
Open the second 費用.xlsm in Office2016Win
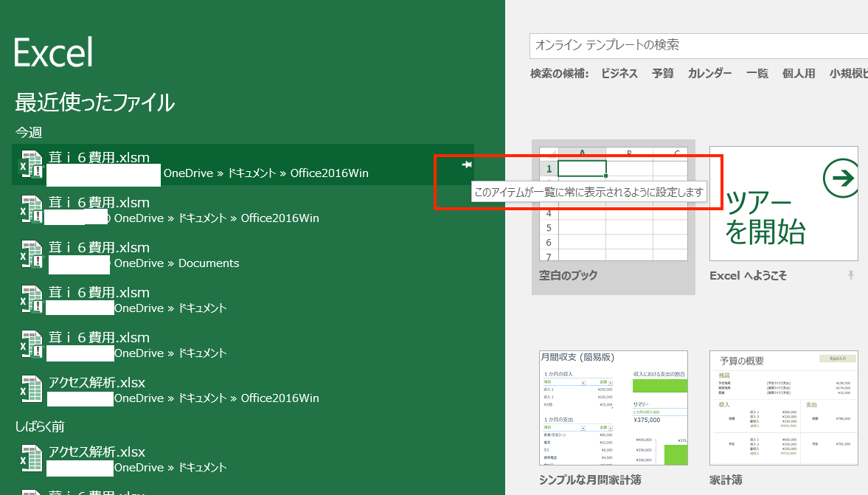click(x=243, y=210)
